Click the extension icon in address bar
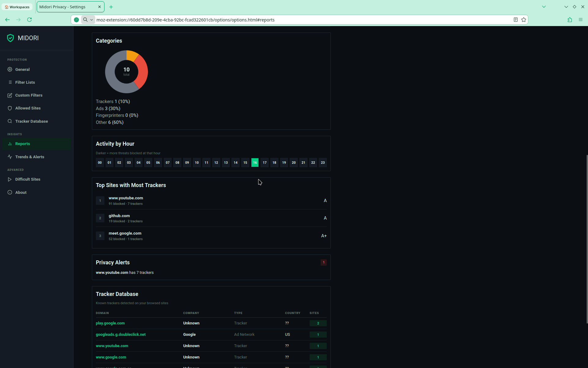Screen dimensions: 588x368 click(76, 20)
